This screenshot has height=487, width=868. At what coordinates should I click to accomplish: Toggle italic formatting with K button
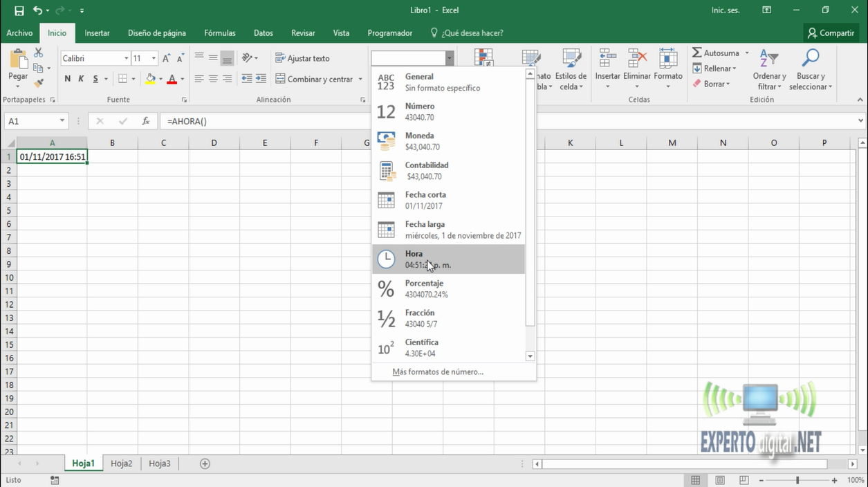81,79
